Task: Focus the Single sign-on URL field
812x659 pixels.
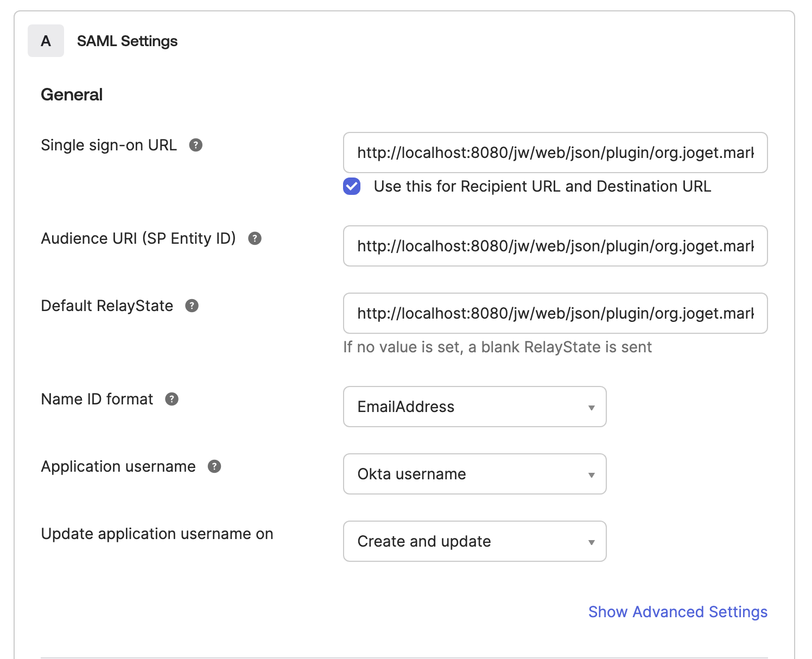Action: [x=555, y=153]
